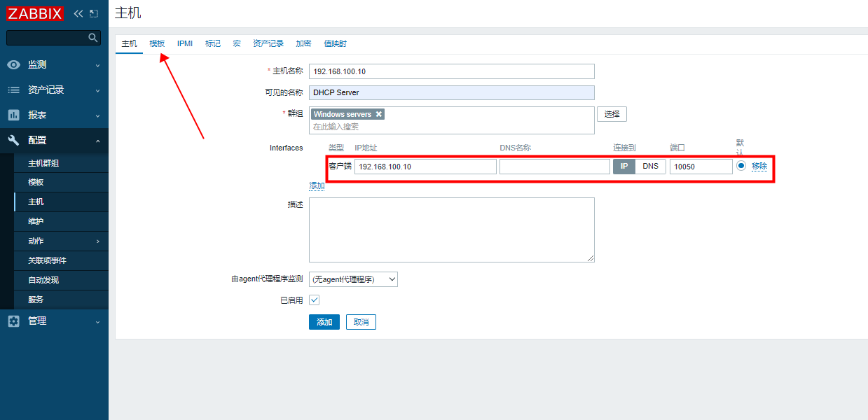Collapse sidebar with double-chevron icon

click(78, 13)
